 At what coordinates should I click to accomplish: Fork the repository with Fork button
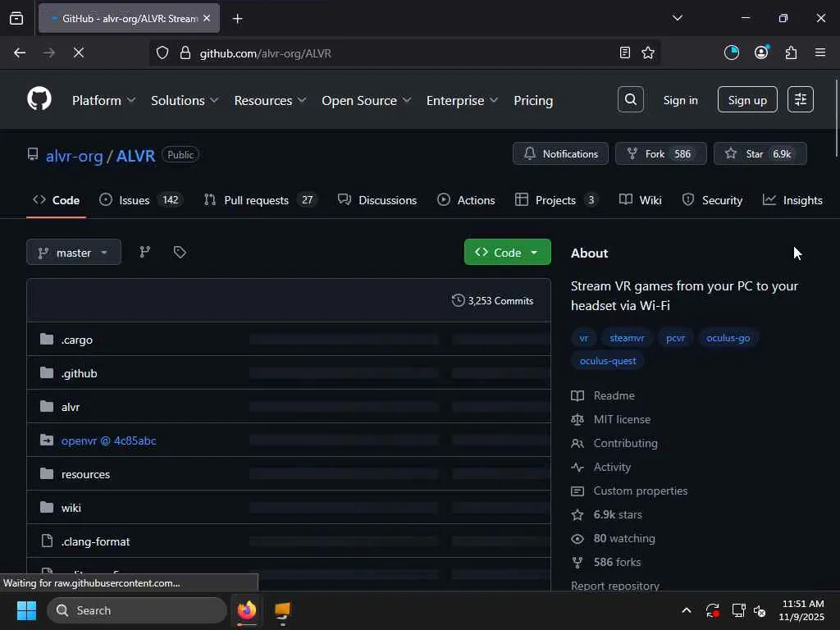point(660,153)
